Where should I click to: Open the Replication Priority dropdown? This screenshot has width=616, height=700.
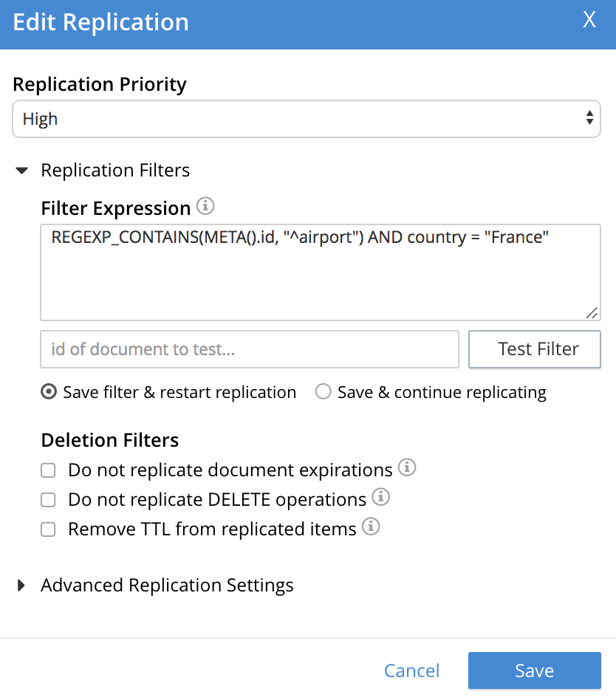pyautogui.click(x=306, y=119)
